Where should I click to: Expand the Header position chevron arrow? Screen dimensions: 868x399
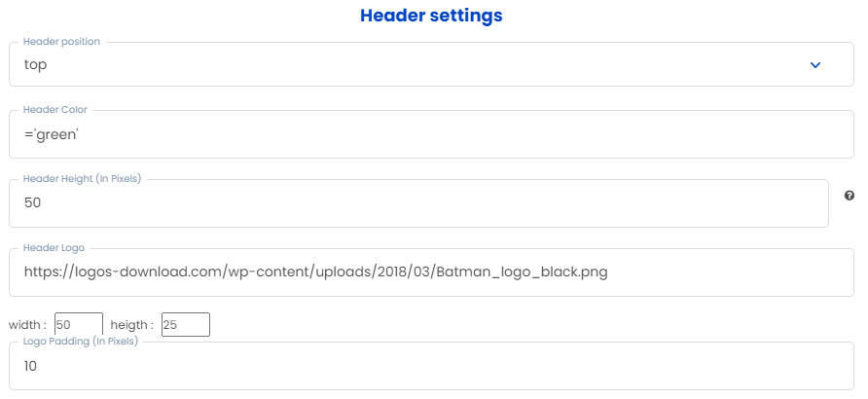[814, 65]
